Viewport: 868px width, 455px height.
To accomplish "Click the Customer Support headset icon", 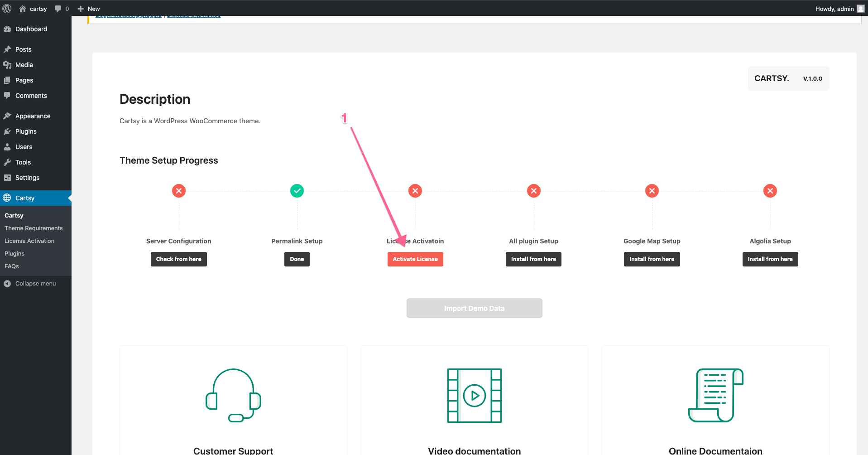I will point(233,395).
